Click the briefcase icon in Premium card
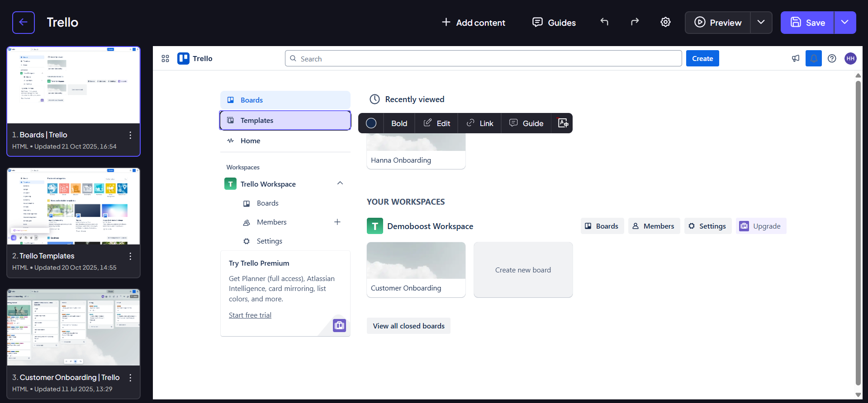The image size is (868, 403). 339,325
